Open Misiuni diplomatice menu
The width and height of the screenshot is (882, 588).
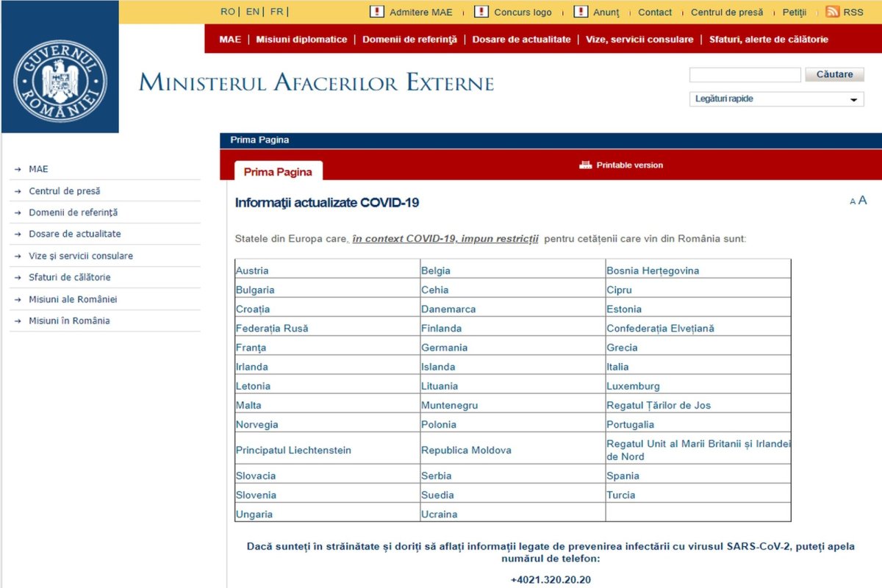(301, 40)
